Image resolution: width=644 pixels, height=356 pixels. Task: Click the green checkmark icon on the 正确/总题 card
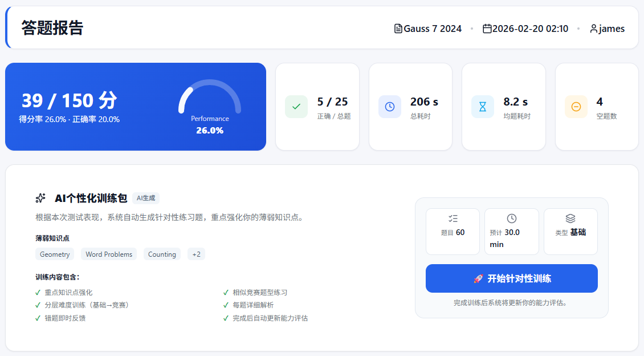point(296,107)
